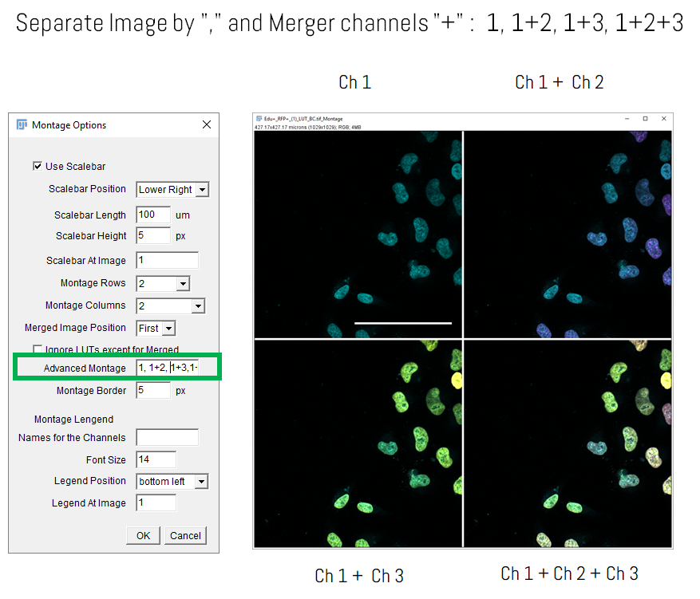Change Legend Position via its dropdown
This screenshot has height=599, width=700.
tap(202, 481)
